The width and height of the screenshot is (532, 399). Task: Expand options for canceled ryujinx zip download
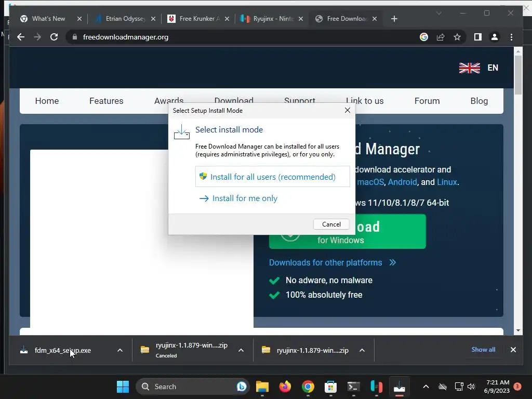[x=241, y=350]
